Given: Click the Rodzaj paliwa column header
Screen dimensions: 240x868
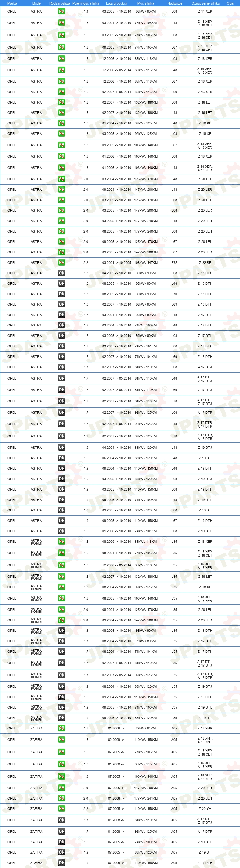Looking at the screenshot, I should (x=60, y=3).
